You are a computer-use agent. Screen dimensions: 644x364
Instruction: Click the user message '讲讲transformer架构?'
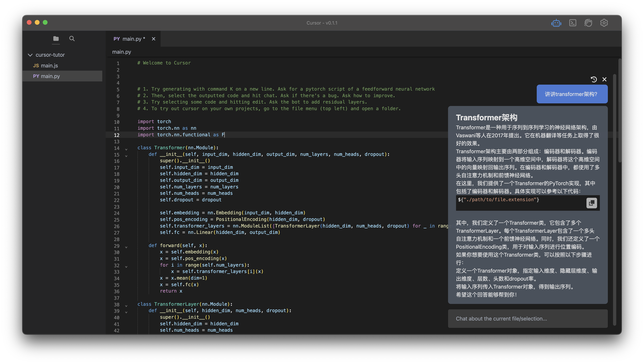[572, 94]
